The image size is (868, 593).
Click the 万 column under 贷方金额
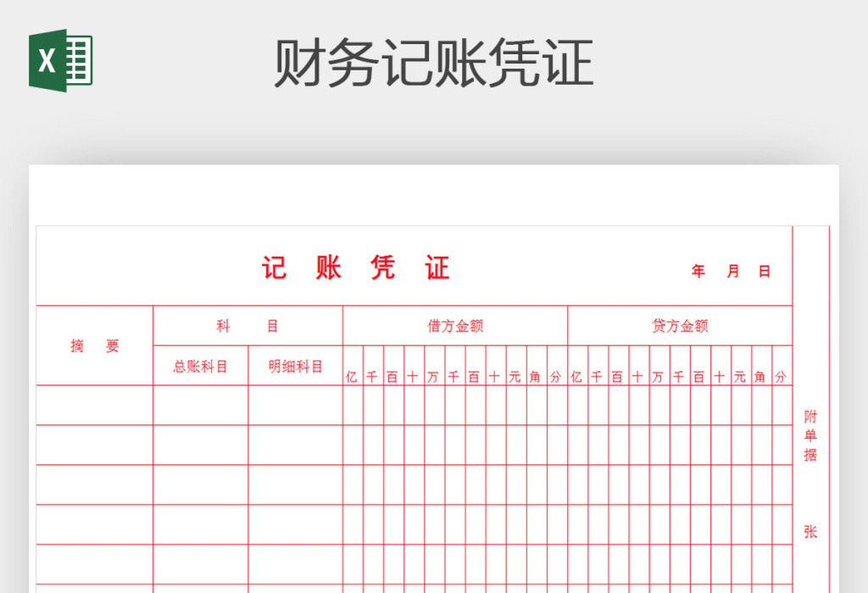pyautogui.click(x=659, y=366)
